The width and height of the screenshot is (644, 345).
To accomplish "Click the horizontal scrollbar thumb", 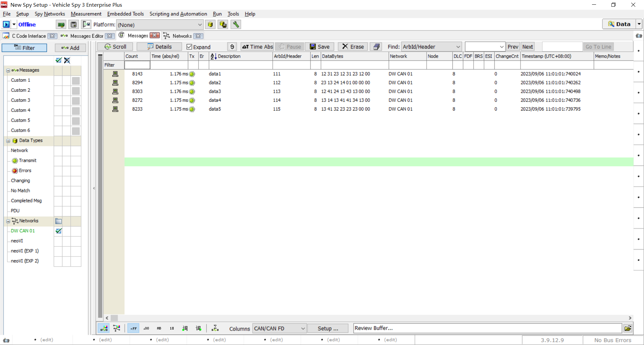I will pyautogui.click(x=114, y=318).
